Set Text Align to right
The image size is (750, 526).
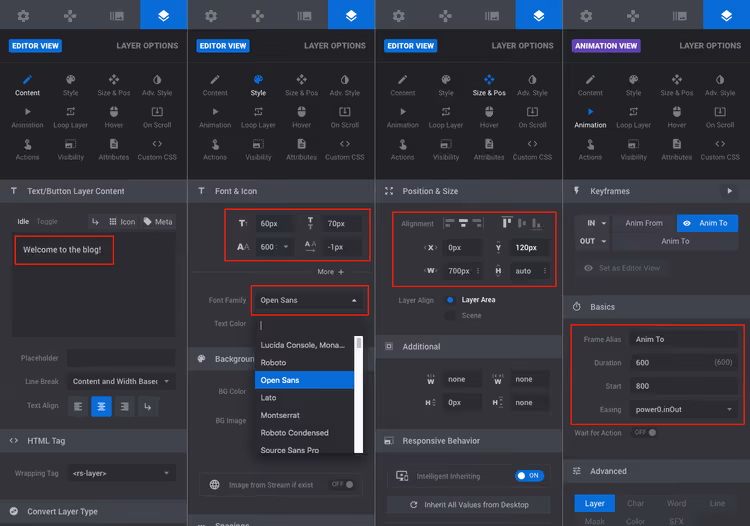124,406
